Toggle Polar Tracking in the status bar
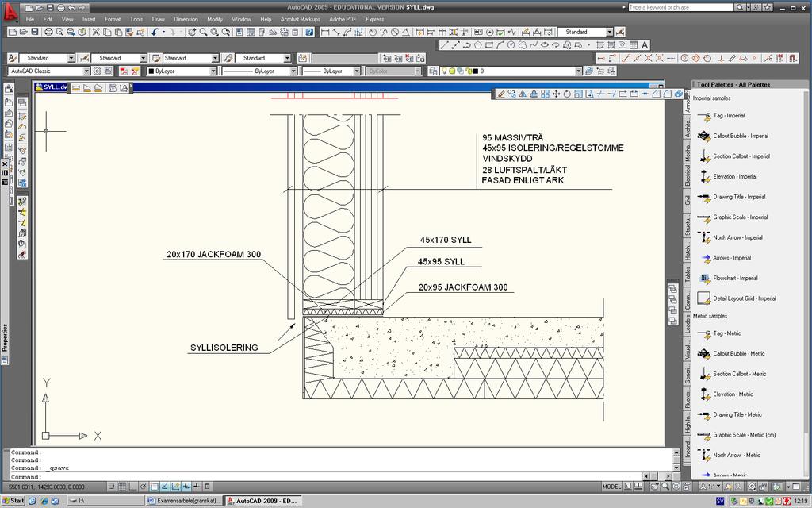This screenshot has width=812, height=508. [144, 487]
